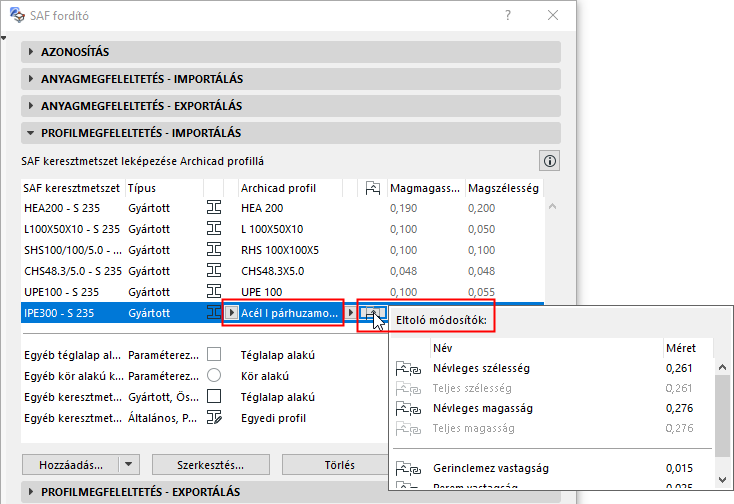The image size is (734, 504).
Task: Select the HEA200 - S 235 row
Action: click(x=282, y=208)
